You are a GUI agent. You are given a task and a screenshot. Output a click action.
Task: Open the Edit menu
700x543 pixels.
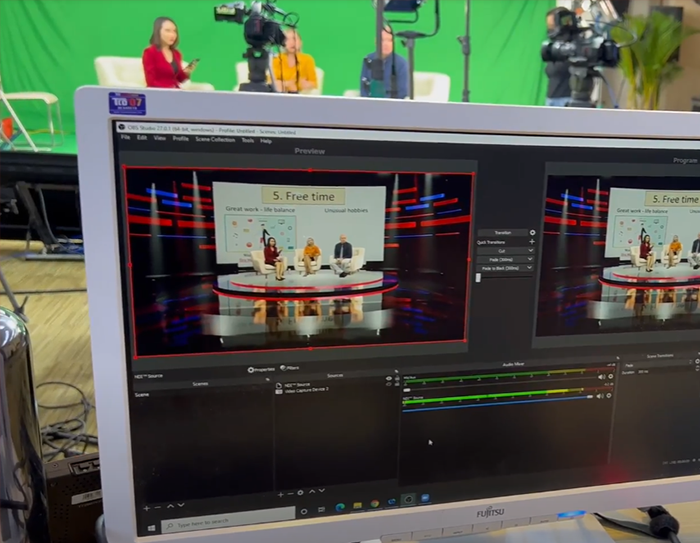click(x=142, y=138)
